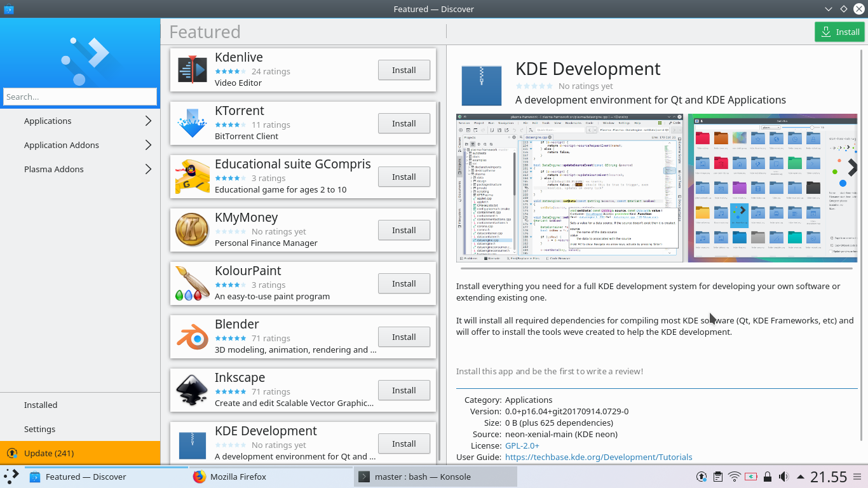This screenshot has height=488, width=868.
Task: Click the Wi-Fi network tray icon
Action: tap(735, 476)
